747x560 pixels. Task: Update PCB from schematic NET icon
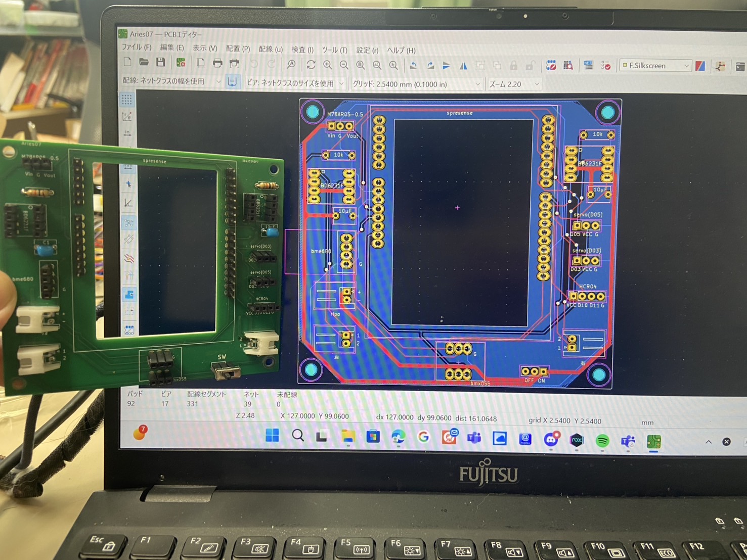[x=588, y=66]
